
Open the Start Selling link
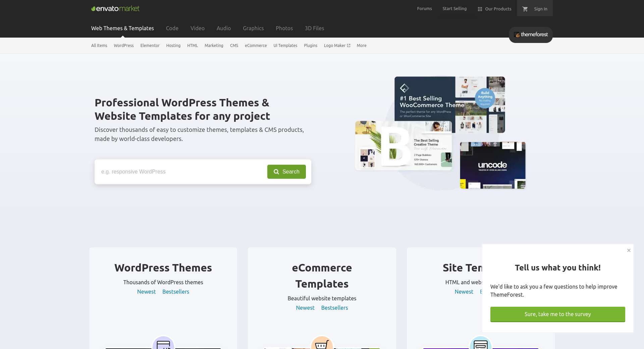[x=454, y=9]
